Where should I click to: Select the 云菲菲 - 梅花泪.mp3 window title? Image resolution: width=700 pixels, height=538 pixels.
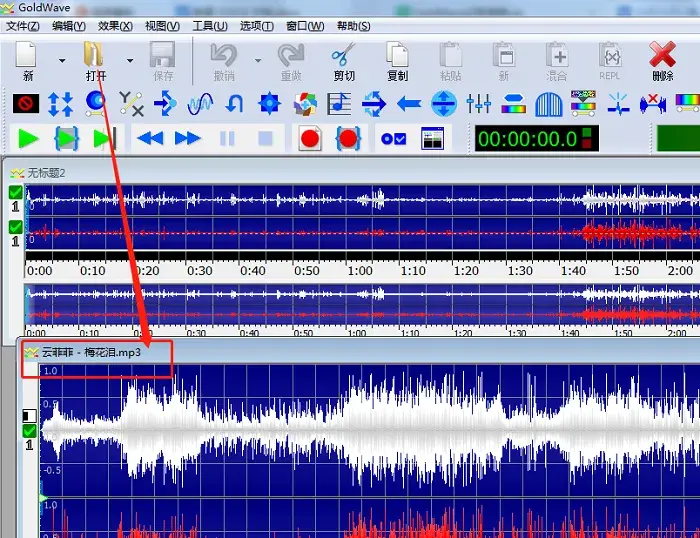pyautogui.click(x=91, y=353)
